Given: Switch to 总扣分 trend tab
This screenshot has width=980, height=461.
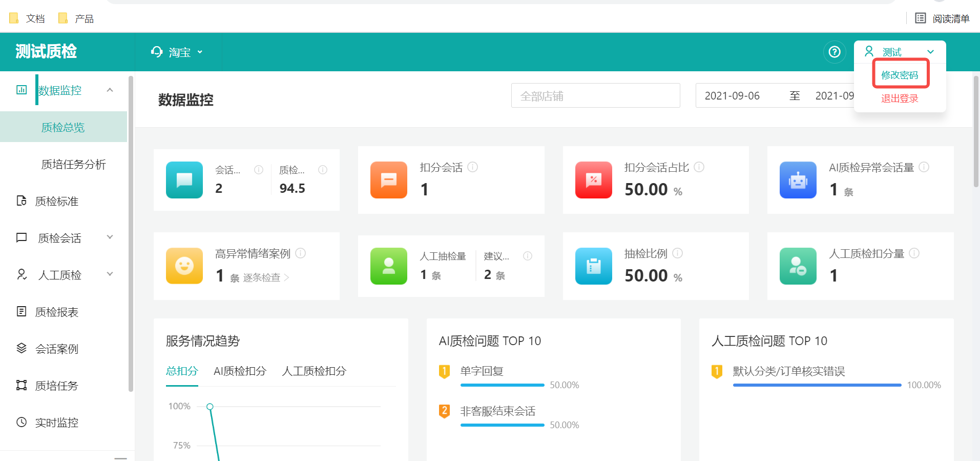Looking at the screenshot, I should tap(182, 371).
